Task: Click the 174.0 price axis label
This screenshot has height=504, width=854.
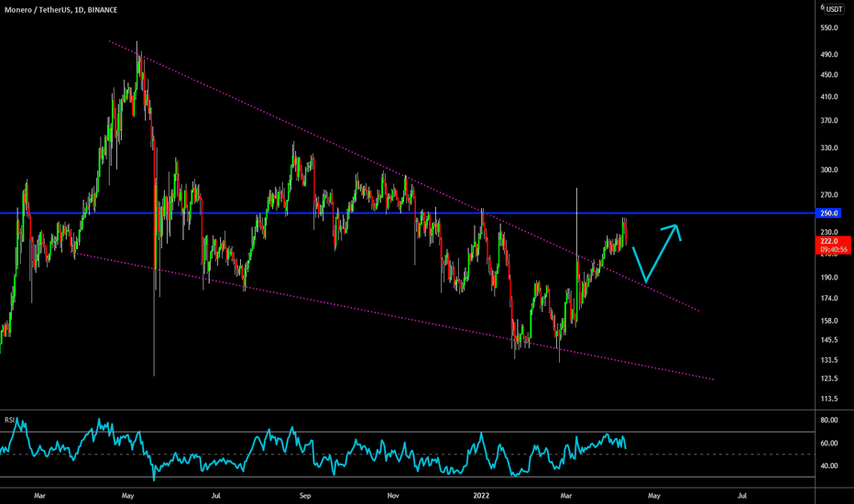Action: (x=829, y=299)
